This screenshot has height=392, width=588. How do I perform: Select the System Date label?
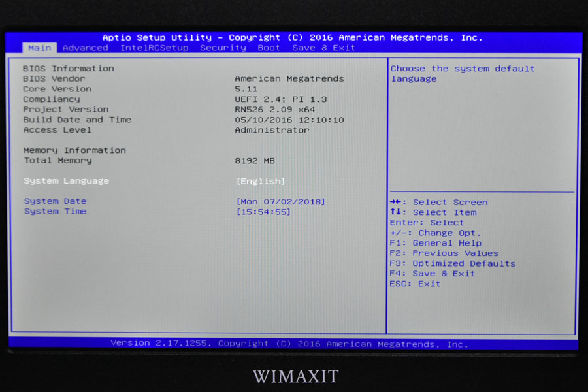[55, 201]
